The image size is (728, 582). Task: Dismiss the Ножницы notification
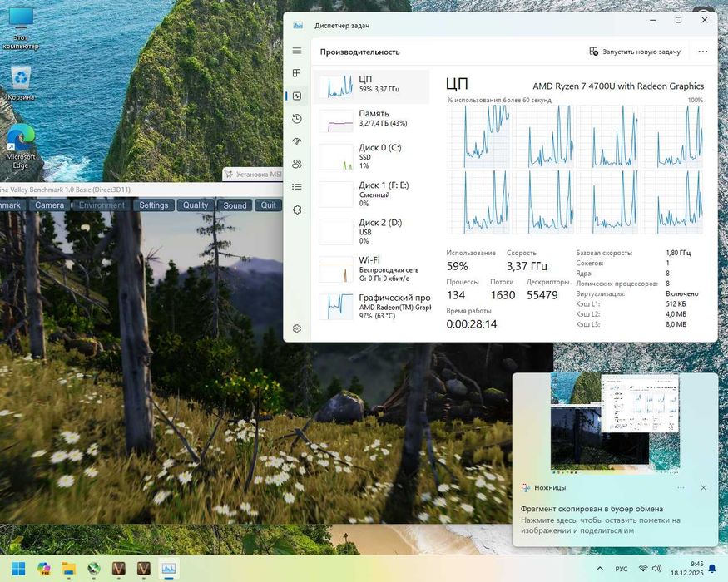pos(703,488)
